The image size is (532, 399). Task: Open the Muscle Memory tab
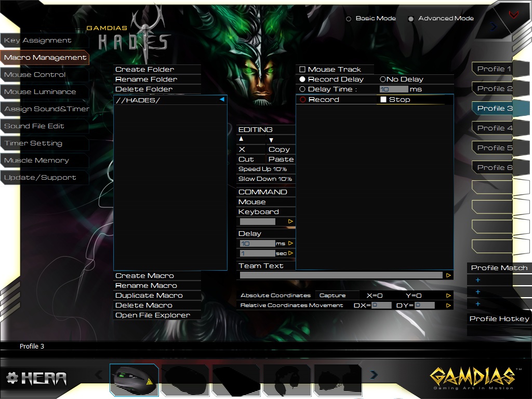tap(45, 160)
